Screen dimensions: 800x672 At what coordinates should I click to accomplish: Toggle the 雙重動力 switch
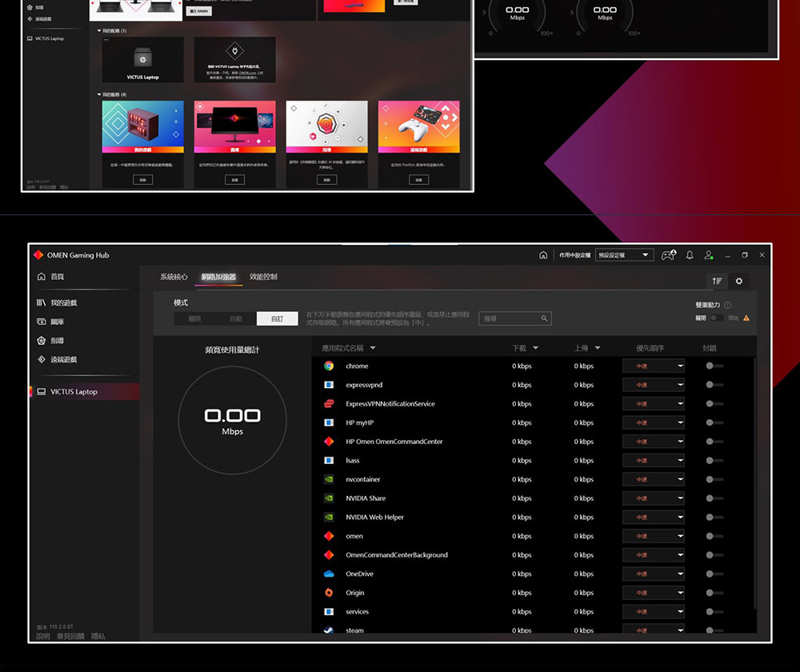(717, 318)
